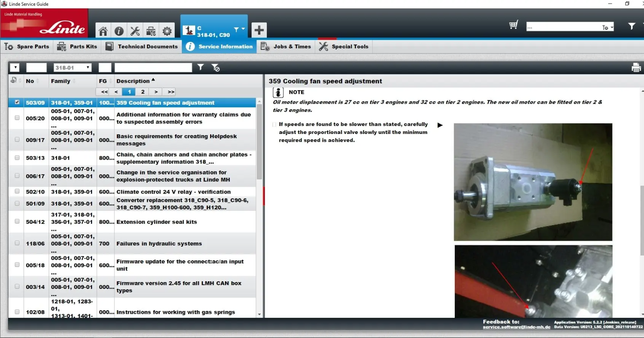Viewport: 644px width, 338px height.
Task: Open the wrench and screwdriver tools icon
Action: click(x=135, y=31)
